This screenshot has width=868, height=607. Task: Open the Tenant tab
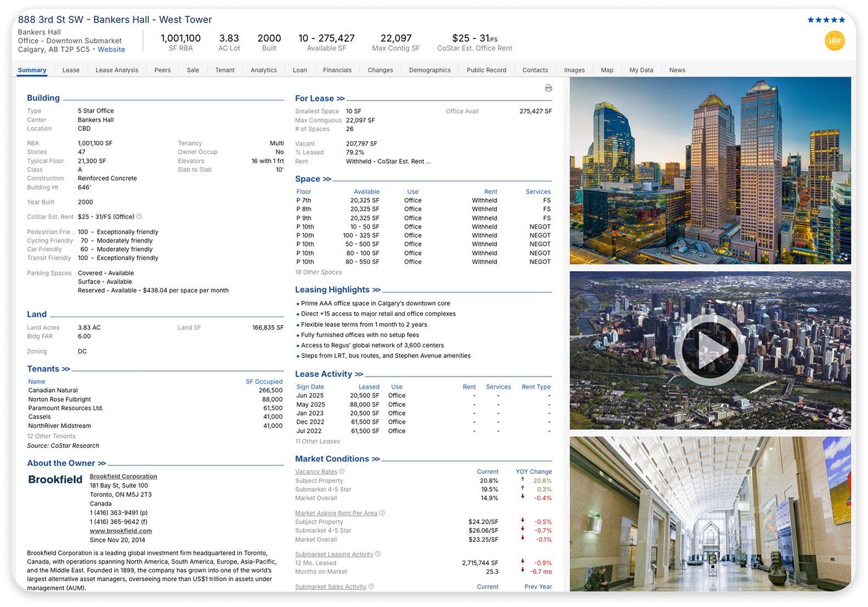[225, 70]
